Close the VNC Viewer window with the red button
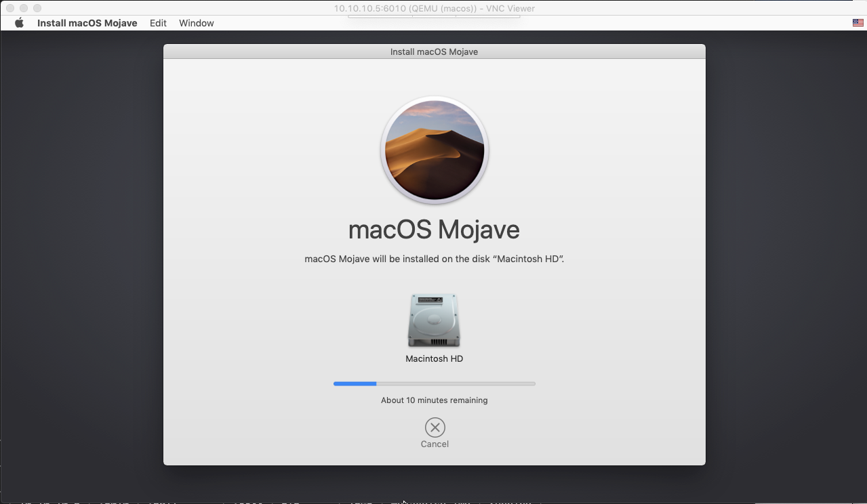 [x=9, y=8]
